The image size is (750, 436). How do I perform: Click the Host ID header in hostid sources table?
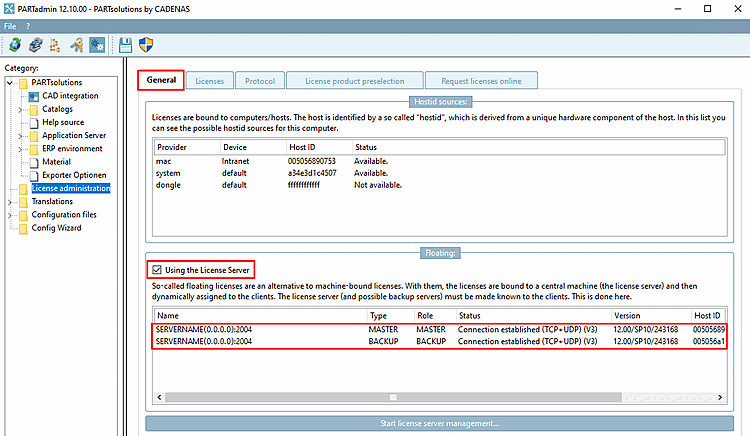[x=320, y=147]
